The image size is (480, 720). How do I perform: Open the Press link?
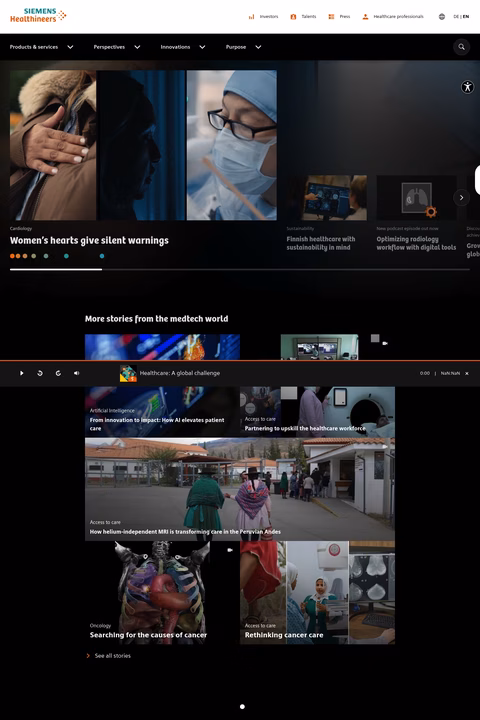(345, 17)
